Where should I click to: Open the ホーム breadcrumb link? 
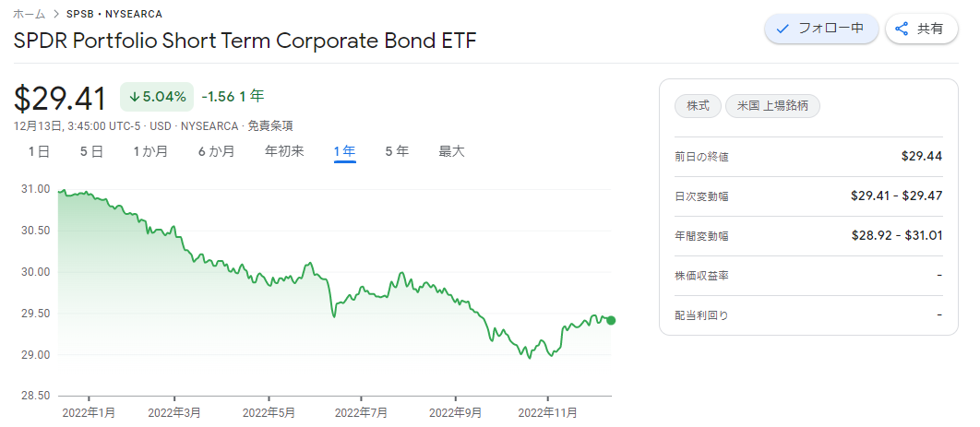pos(29,14)
